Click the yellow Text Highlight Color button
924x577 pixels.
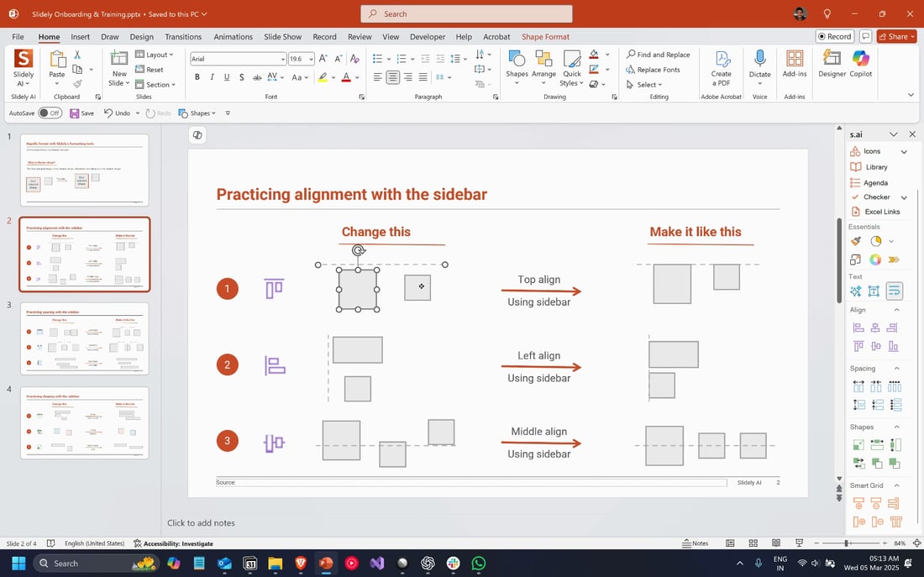coord(323,77)
